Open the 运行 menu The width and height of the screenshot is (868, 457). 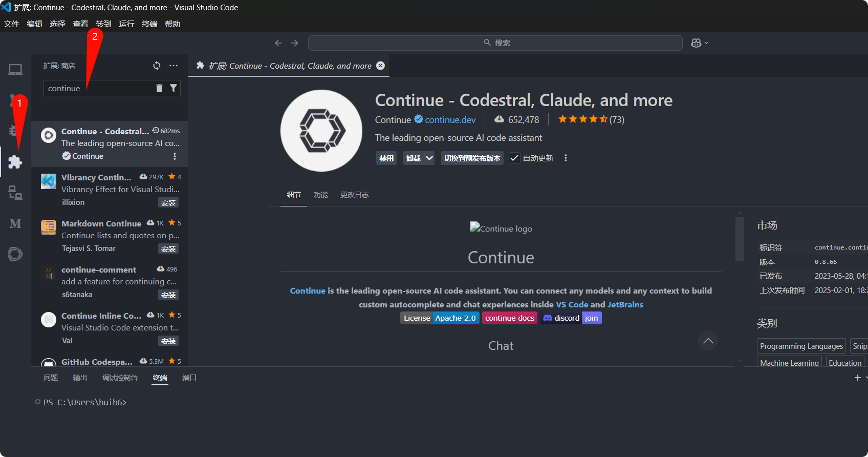tap(127, 24)
